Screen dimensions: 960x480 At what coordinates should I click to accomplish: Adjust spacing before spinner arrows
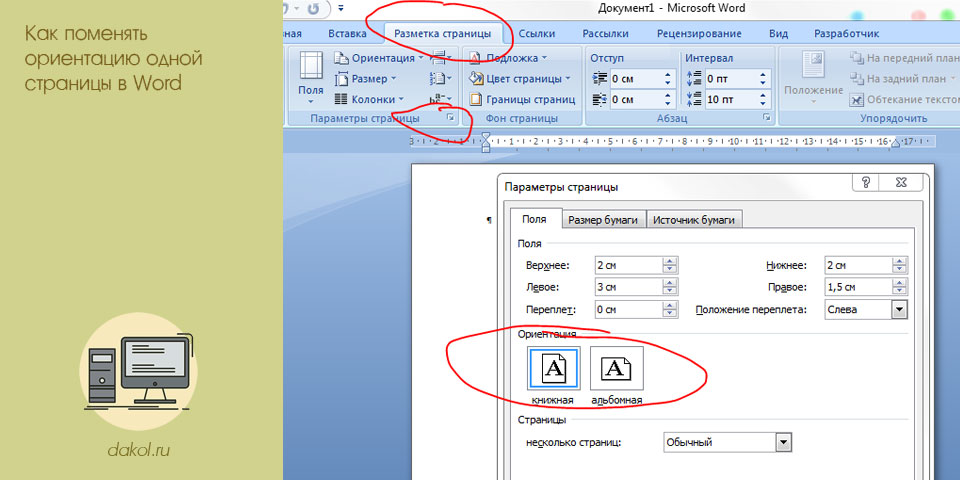point(763,79)
